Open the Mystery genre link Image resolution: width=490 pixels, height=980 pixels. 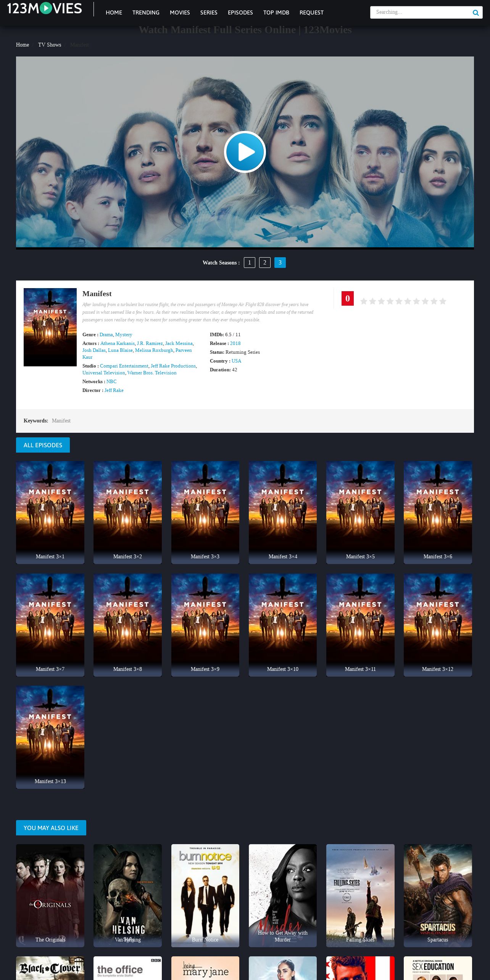(x=124, y=335)
